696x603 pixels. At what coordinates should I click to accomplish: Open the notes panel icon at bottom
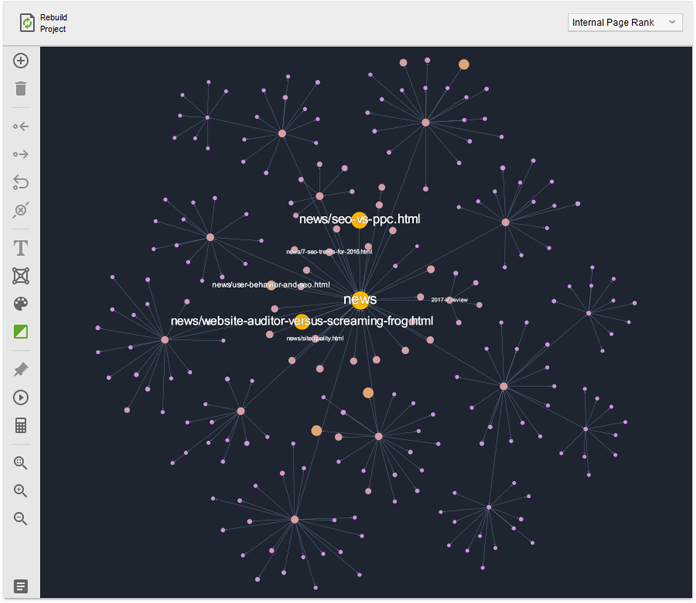pyautogui.click(x=20, y=586)
